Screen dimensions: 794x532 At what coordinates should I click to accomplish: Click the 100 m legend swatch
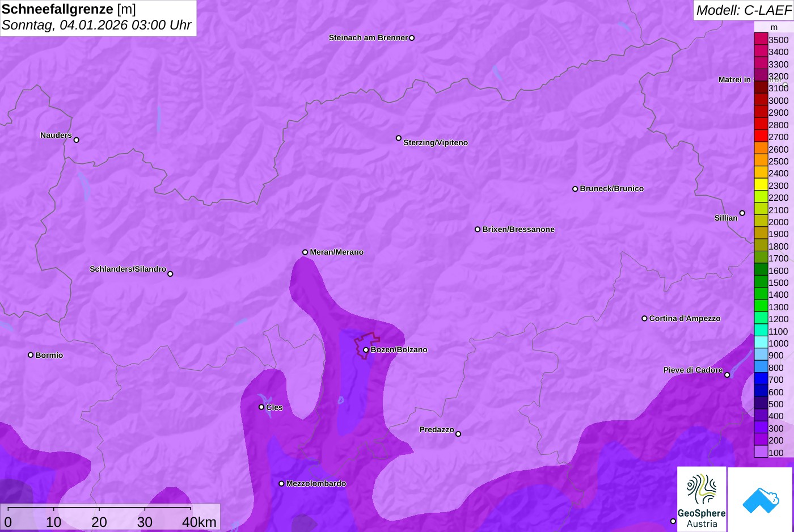(x=761, y=452)
